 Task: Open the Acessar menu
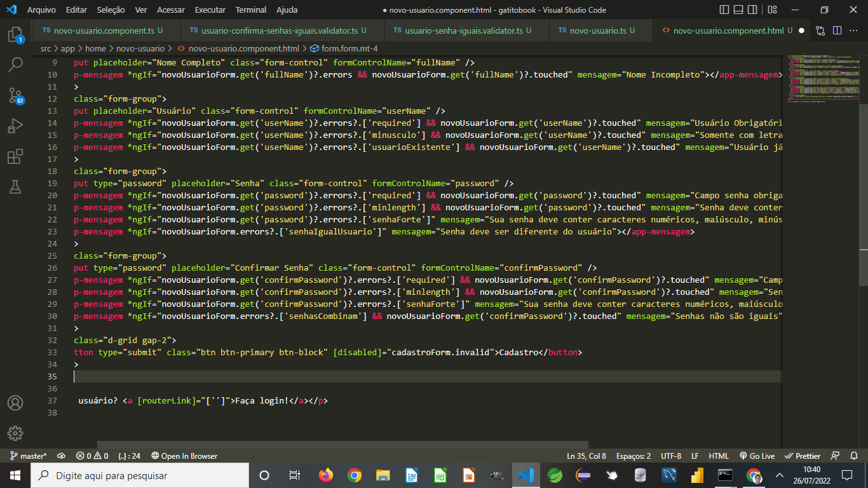(171, 10)
